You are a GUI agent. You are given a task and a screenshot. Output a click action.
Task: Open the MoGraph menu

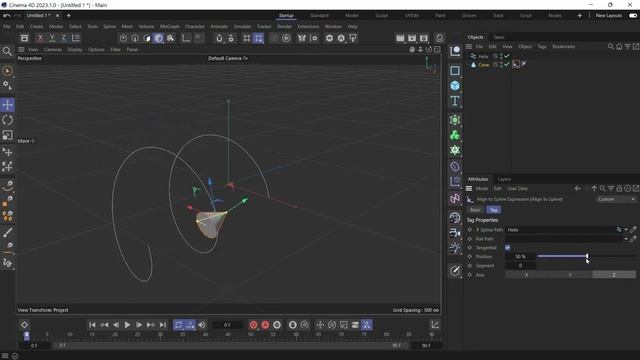(169, 27)
